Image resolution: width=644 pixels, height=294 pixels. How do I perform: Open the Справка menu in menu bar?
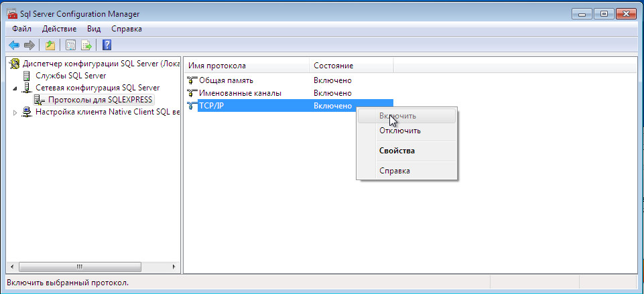(127, 29)
